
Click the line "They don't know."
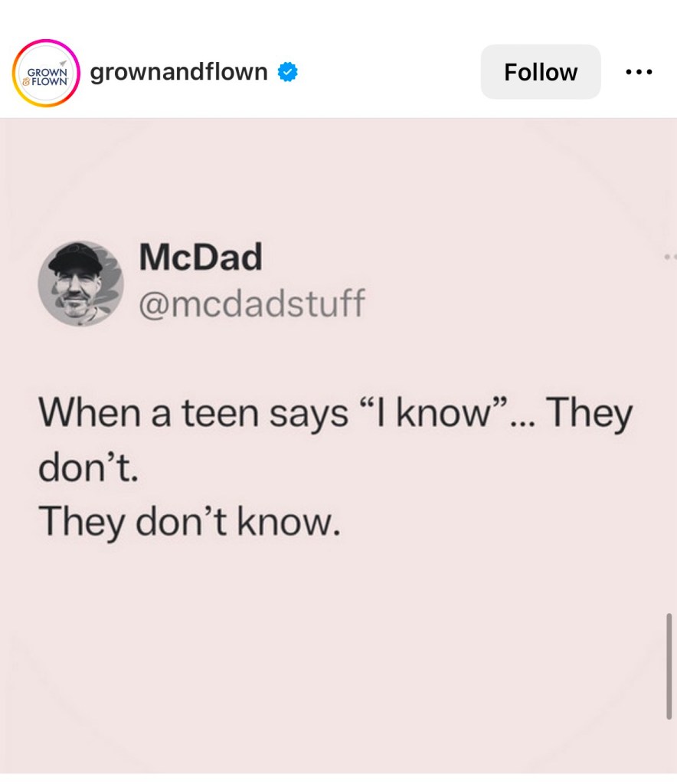point(190,521)
